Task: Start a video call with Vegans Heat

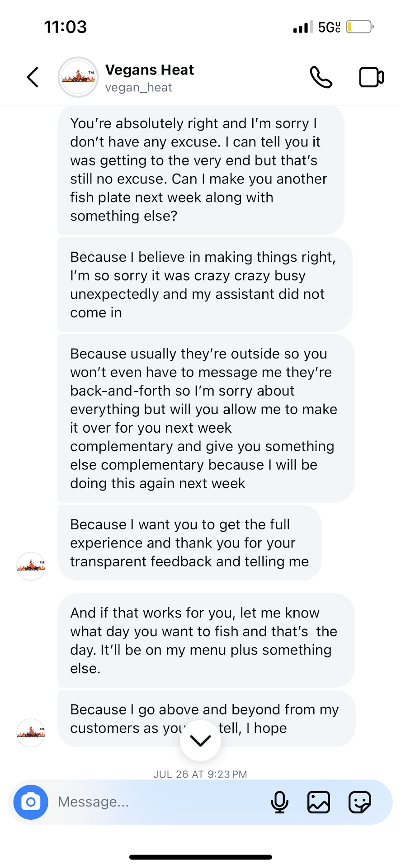Action: 371,77
